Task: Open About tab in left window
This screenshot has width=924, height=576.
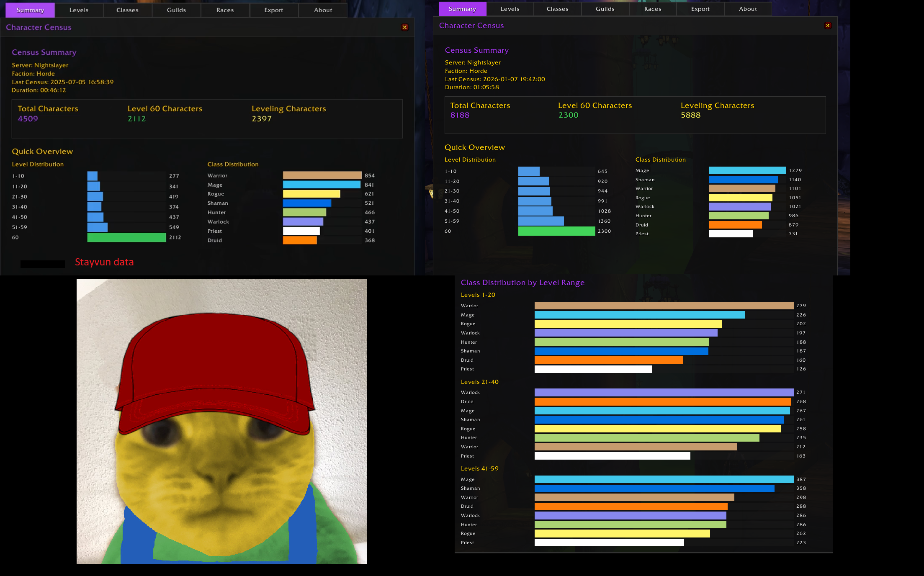Action: click(323, 10)
